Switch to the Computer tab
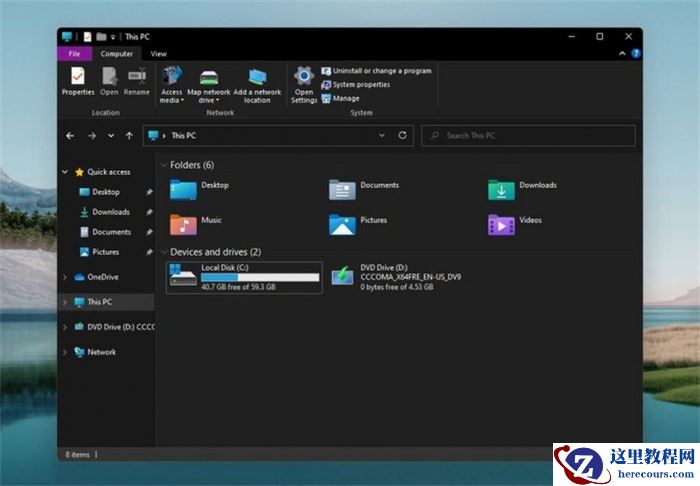Image resolution: width=700 pixels, height=486 pixels. [117, 54]
